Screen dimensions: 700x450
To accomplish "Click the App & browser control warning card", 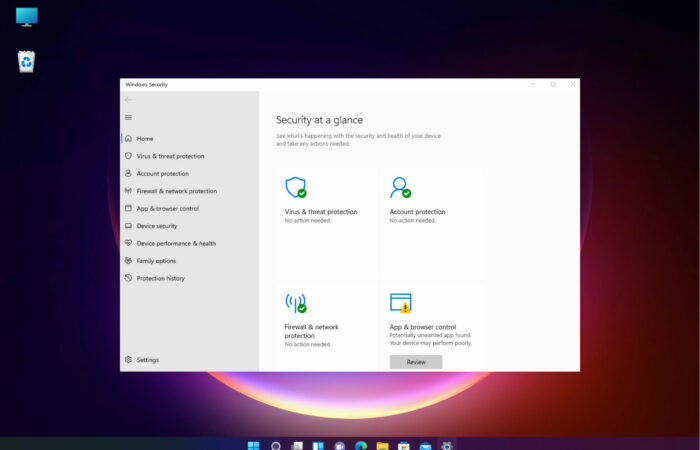I will coord(432,327).
